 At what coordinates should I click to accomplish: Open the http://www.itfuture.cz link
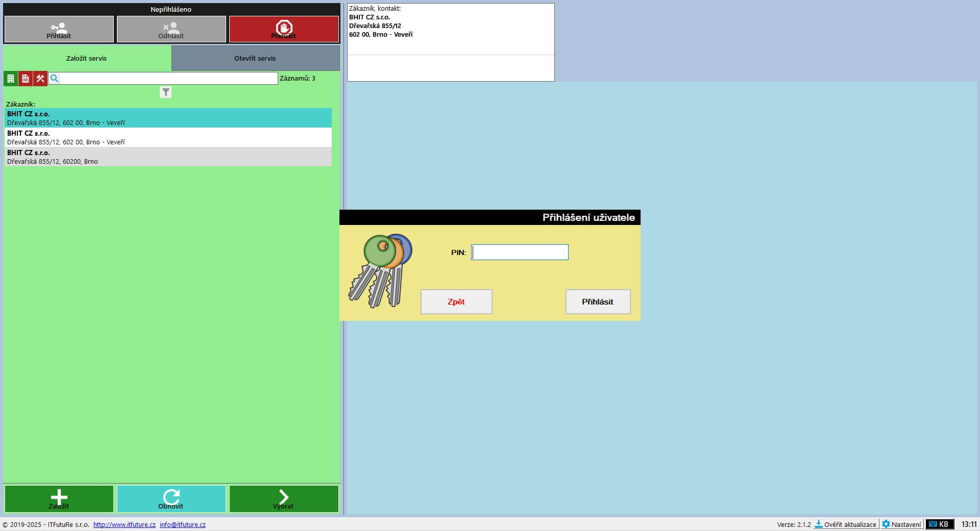click(125, 524)
